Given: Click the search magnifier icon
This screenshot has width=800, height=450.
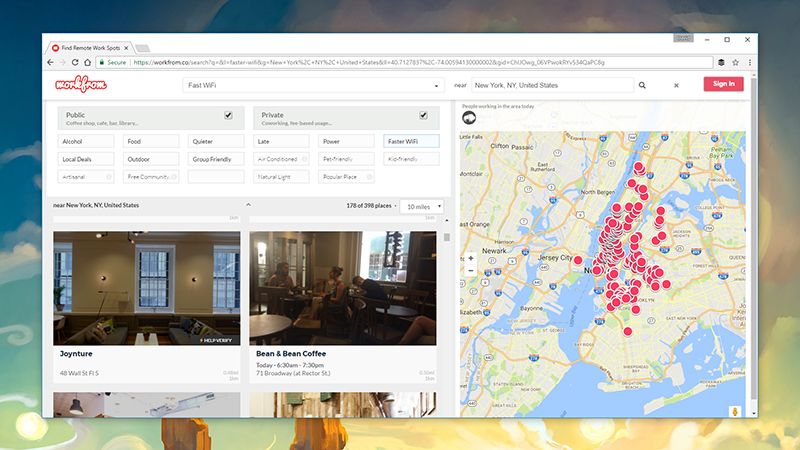Looking at the screenshot, I should (642, 85).
